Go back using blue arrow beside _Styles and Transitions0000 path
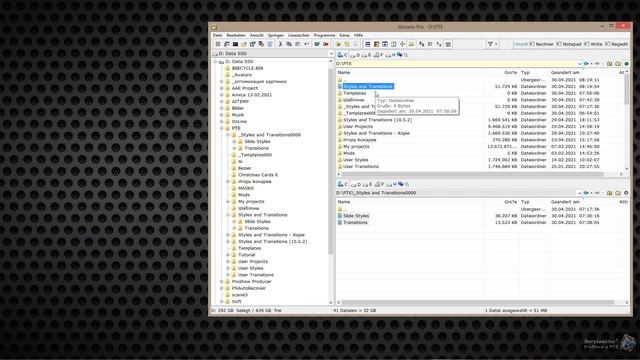The image size is (640, 360). point(586,193)
